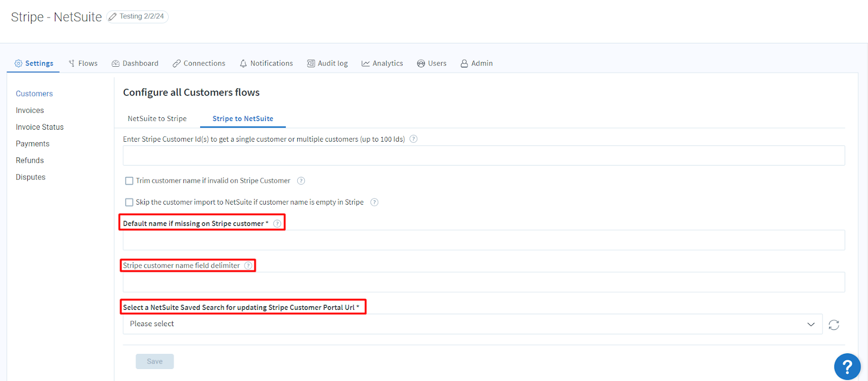Go to the Dashboard tab
This screenshot has width=868, height=381.
135,63
